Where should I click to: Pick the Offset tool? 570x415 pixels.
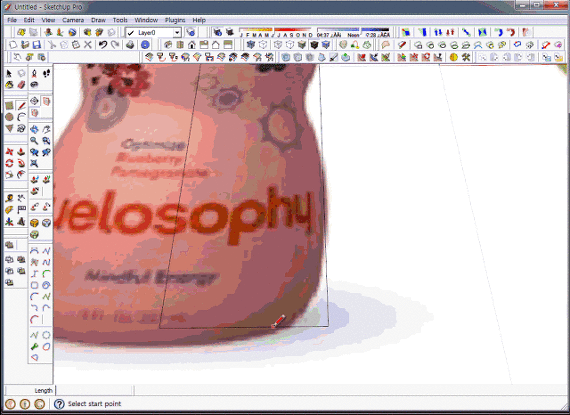pyautogui.click(x=21, y=175)
